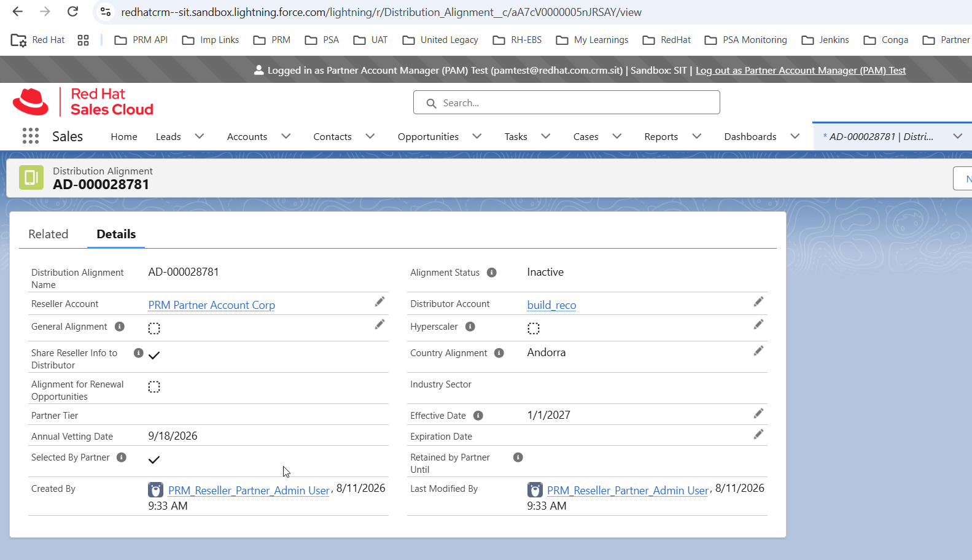Screen dimensions: 972x560
Task: Open the Dashboards tab
Action: tap(750, 137)
